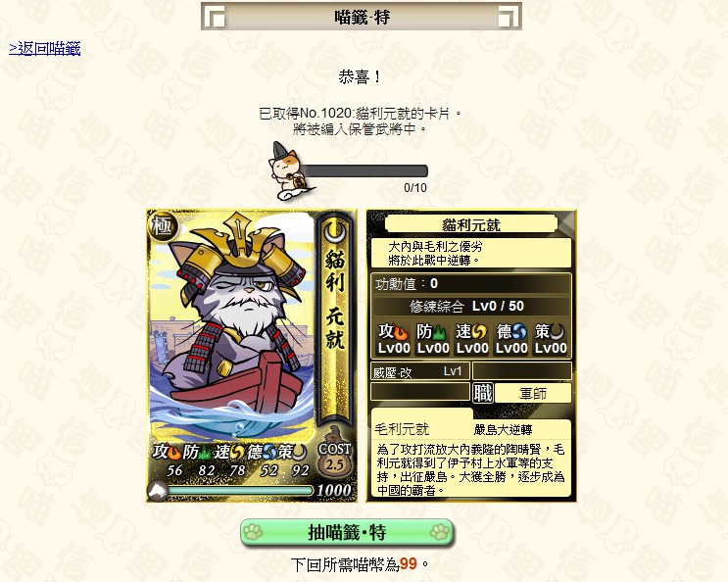
Task: Click the 策 strategy moon icon in the training panel
Action: (558, 332)
